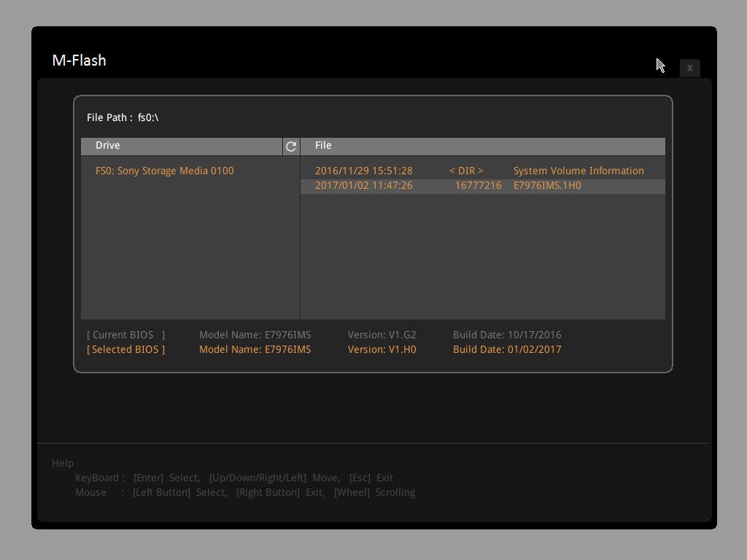Click the File Path fs0:\ text
This screenshot has height=560, width=747.
[123, 117]
